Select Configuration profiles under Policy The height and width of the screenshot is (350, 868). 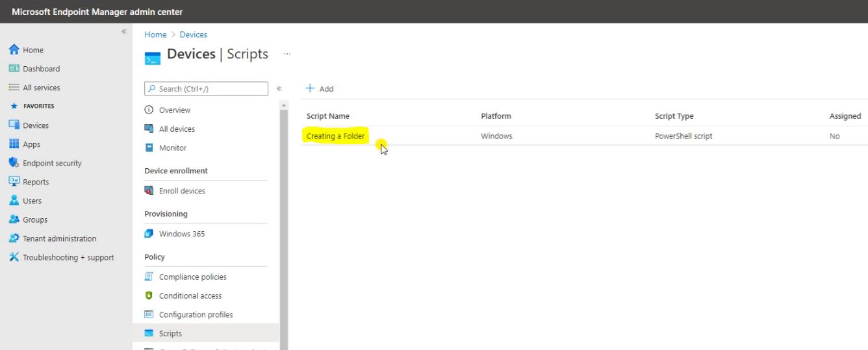(196, 314)
